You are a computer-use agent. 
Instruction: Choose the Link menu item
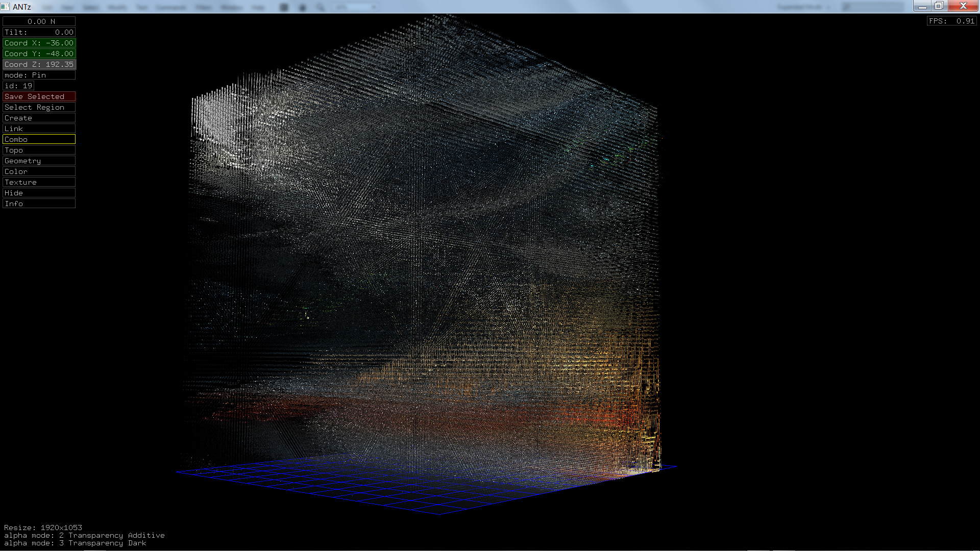(39, 129)
